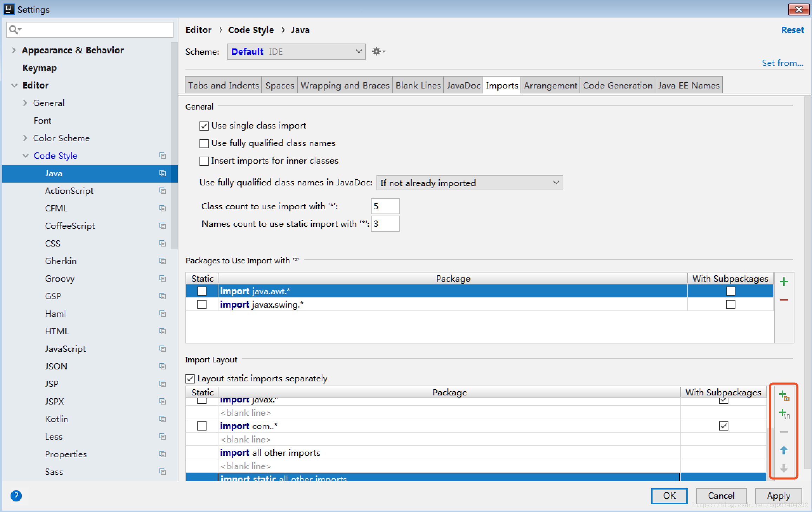Switch to the Arrangement tab
This screenshot has width=812, height=512.
(550, 85)
